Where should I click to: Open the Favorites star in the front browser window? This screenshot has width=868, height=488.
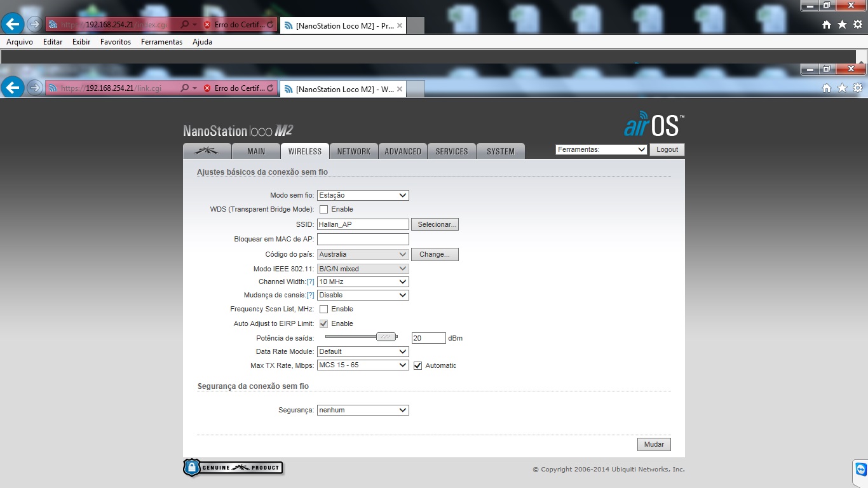coord(842,88)
